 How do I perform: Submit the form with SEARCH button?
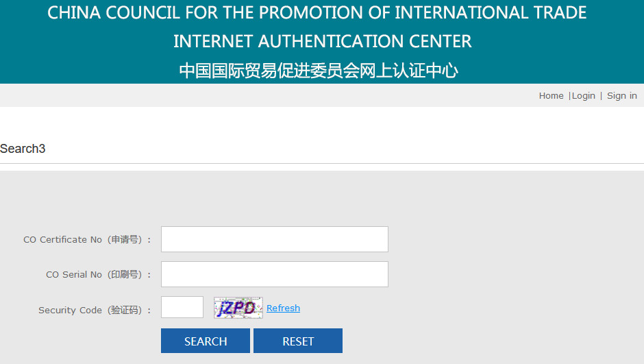206,341
